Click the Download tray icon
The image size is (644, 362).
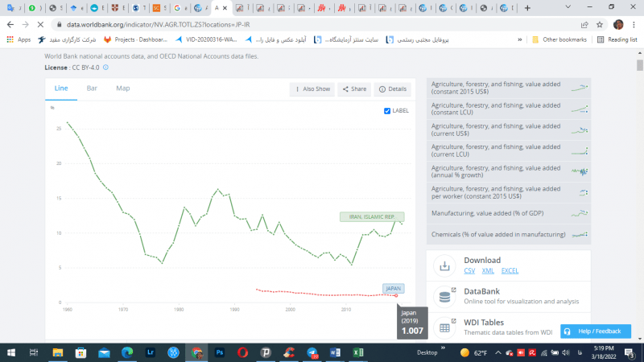pos(444,265)
